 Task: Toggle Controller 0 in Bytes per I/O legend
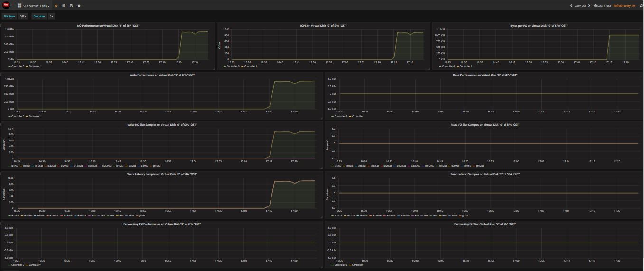pos(448,67)
